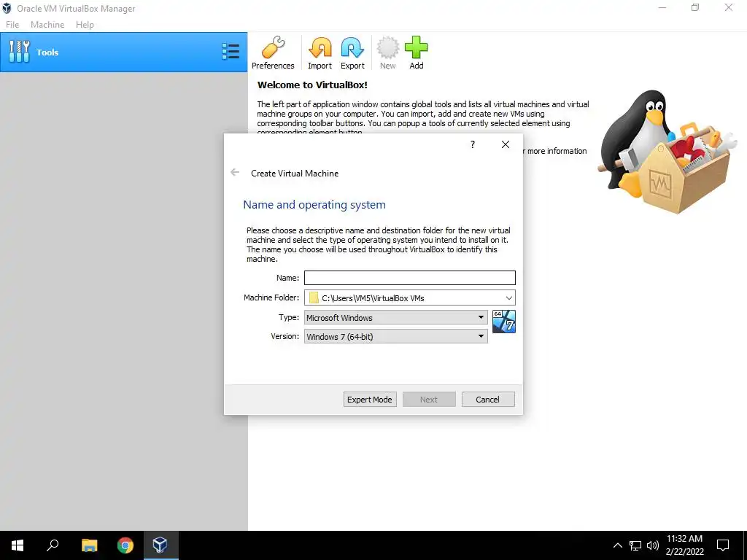Viewport: 747px width, 560px height.
Task: Click the Name and operating system heading
Action: point(314,205)
